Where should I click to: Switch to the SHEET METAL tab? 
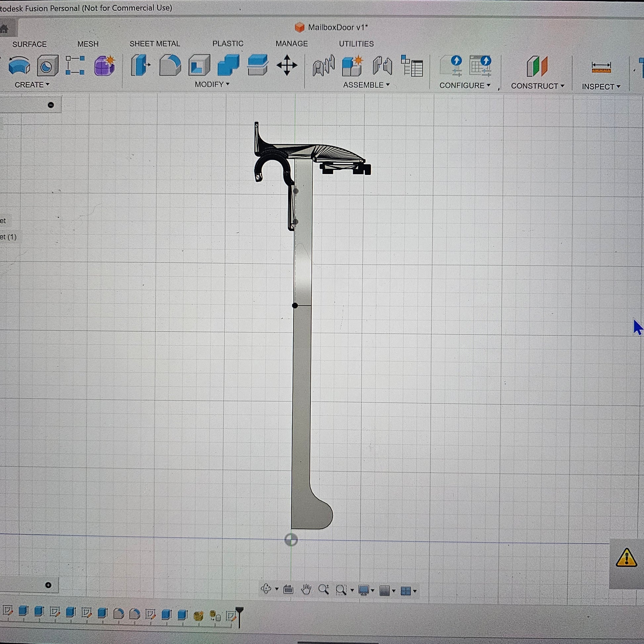point(155,44)
